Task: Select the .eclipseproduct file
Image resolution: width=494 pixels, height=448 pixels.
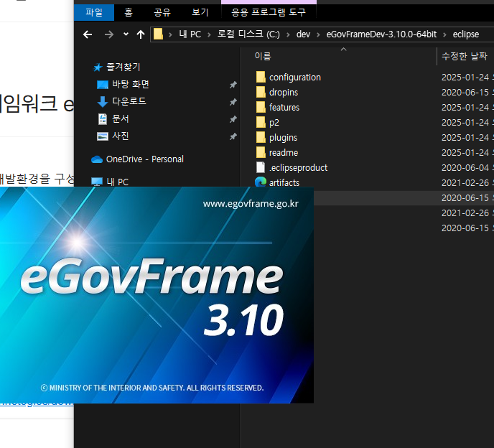Action: click(x=298, y=167)
